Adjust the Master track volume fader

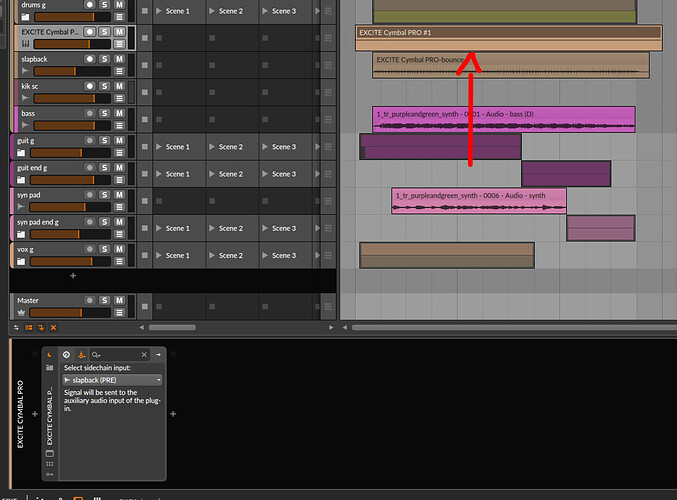70,313
